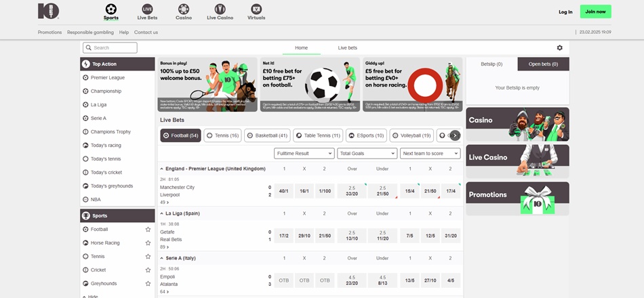Image resolution: width=644 pixels, height=298 pixels.
Task: Select Over 4.5 goals at 23/20
Action: pos(352,280)
